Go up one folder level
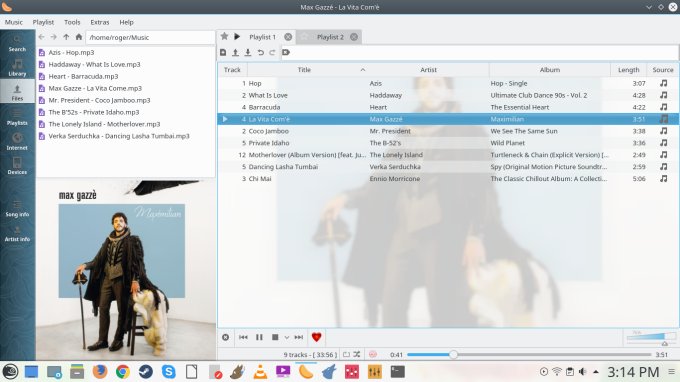The image size is (680, 382). click(x=66, y=37)
